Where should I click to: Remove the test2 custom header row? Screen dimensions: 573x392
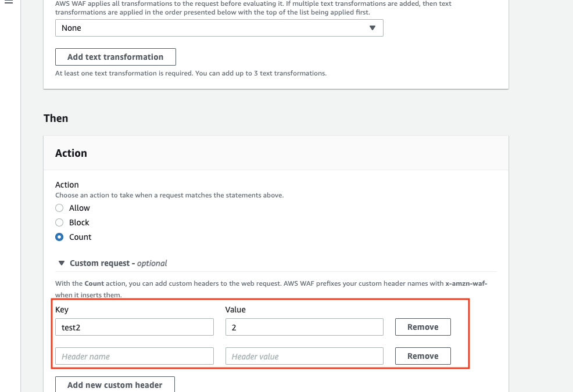click(x=423, y=327)
